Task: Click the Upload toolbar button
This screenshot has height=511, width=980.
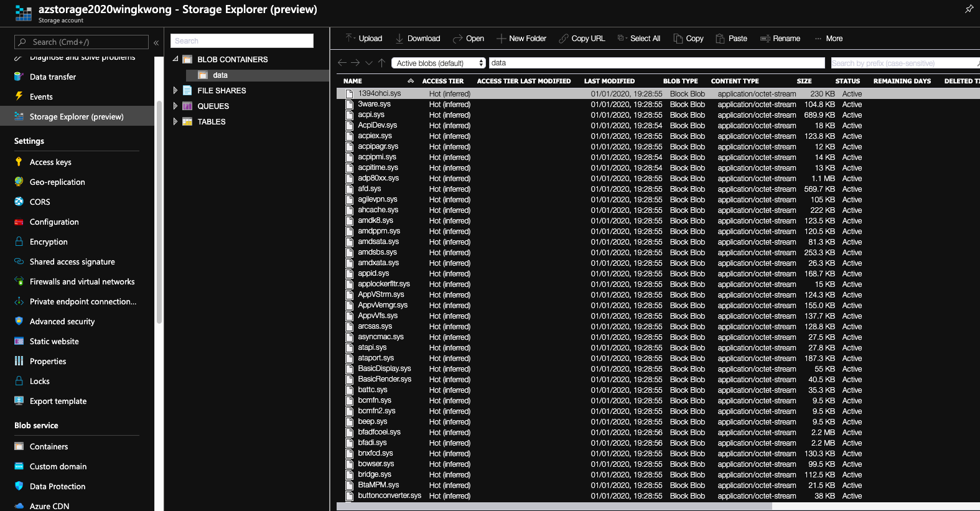Action: [364, 39]
